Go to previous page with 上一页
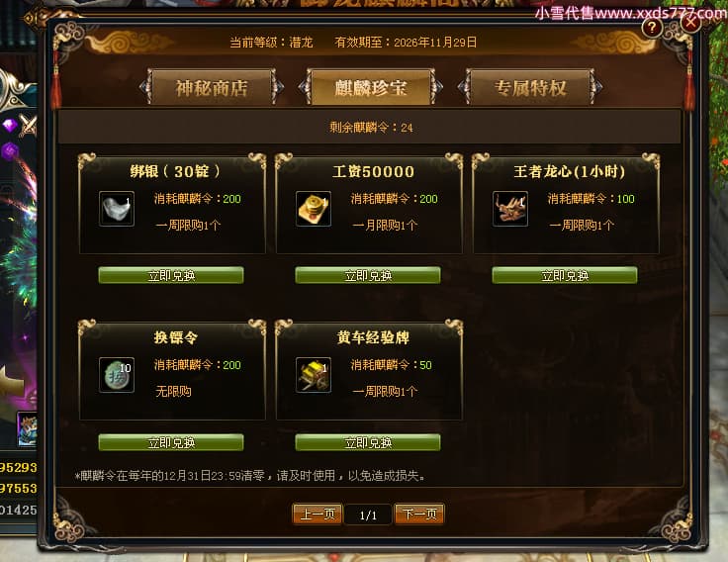This screenshot has height=562, width=728. (318, 515)
